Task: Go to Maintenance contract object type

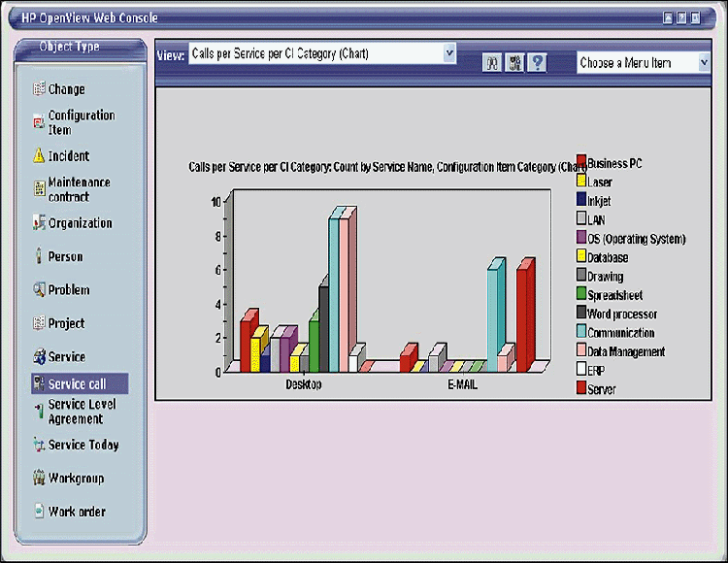Action: coord(79,189)
